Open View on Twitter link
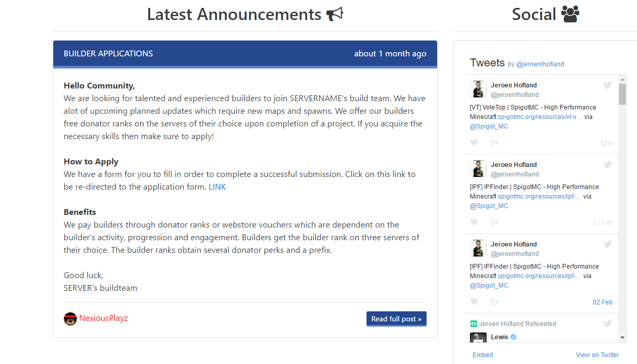 (x=597, y=355)
